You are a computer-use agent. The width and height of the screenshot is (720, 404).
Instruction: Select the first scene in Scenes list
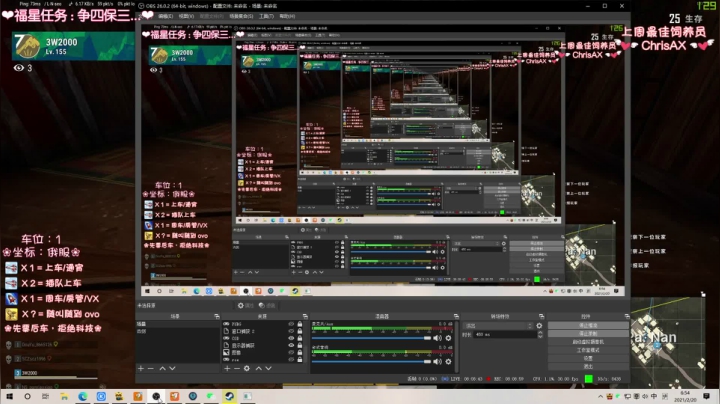click(177, 324)
